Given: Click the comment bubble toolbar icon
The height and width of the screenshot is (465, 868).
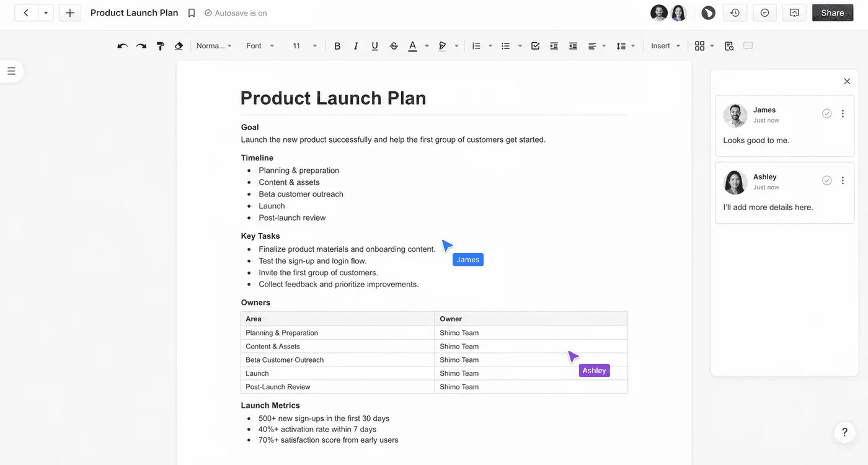Looking at the screenshot, I should tap(748, 46).
